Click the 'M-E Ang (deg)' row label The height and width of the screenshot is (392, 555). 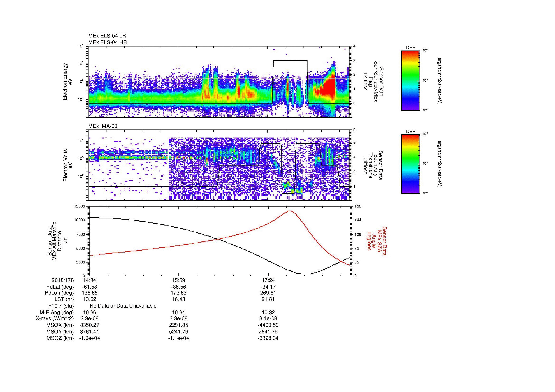(57, 313)
